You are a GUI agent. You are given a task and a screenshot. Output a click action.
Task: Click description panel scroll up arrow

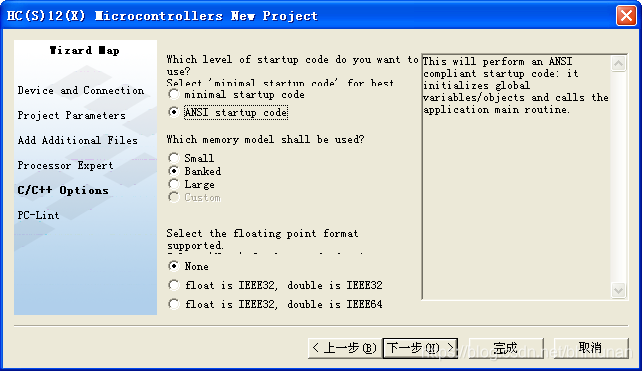click(x=618, y=63)
